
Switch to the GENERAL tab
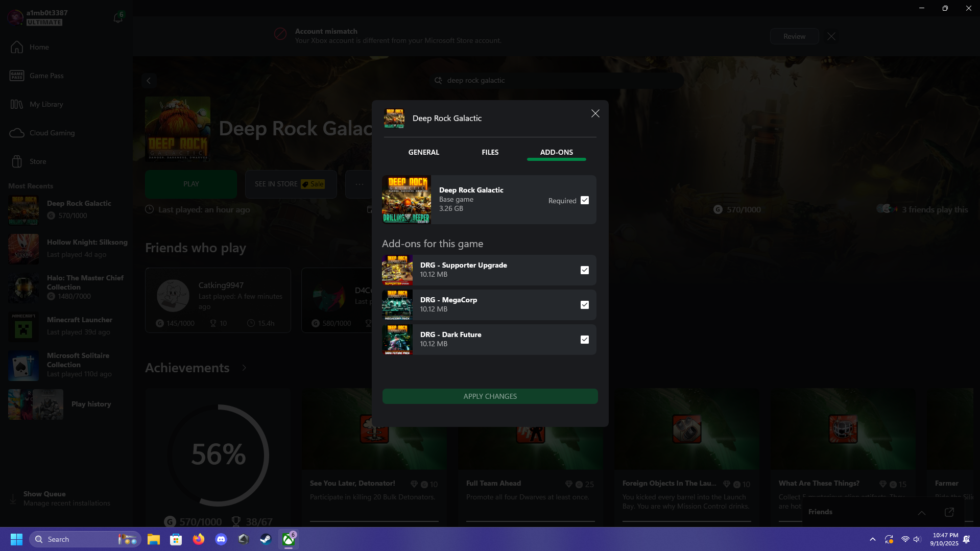click(x=423, y=152)
